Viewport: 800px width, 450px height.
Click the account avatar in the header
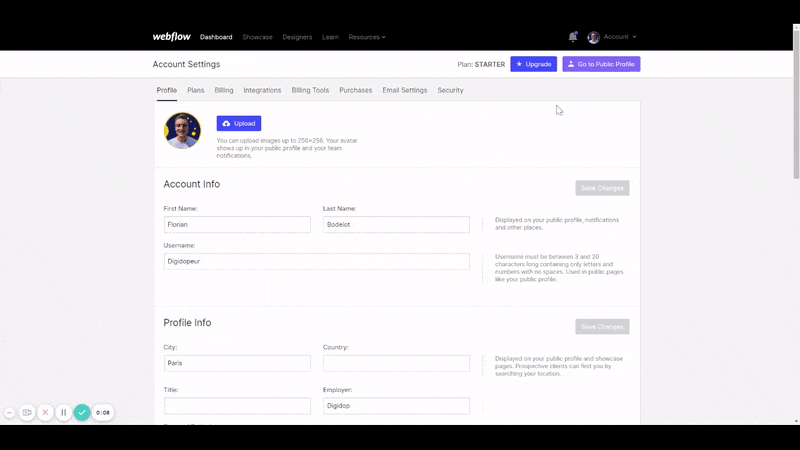[593, 37]
